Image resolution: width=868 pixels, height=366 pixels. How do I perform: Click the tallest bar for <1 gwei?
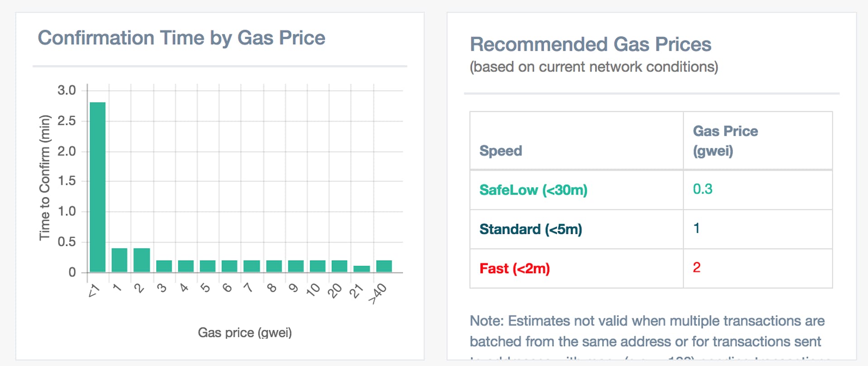tap(98, 187)
